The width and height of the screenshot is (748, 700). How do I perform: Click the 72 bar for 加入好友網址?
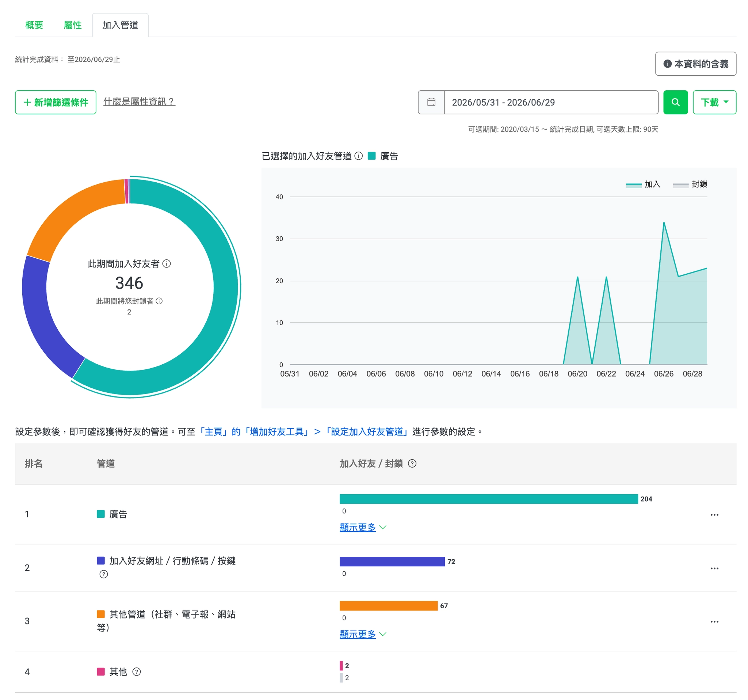coord(392,562)
